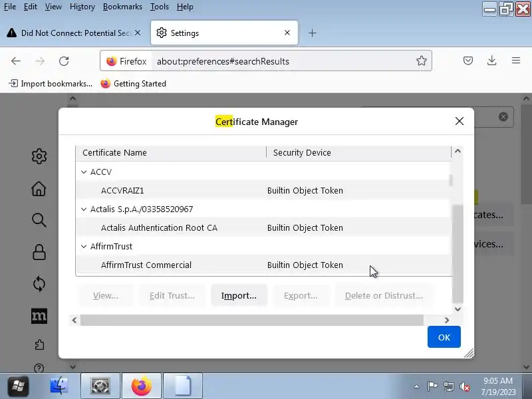This screenshot has height=399, width=532.
Task: Click Delete or Distrust... button
Action: pyautogui.click(x=384, y=295)
